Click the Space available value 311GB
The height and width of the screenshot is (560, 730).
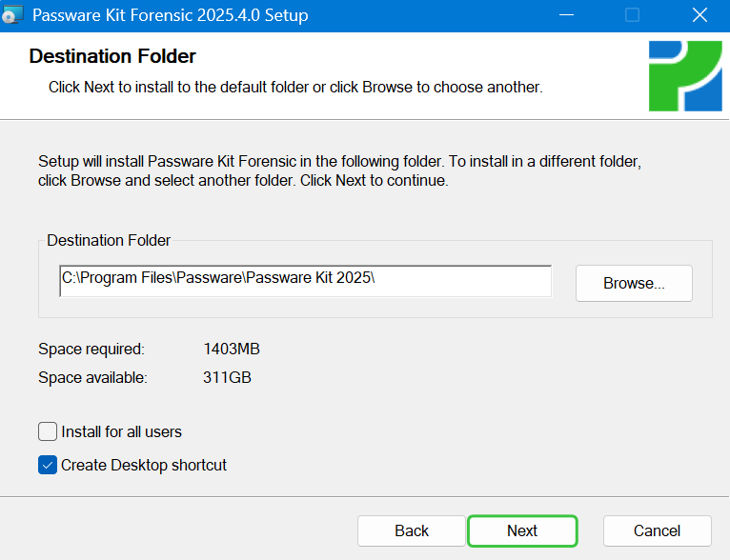[227, 377]
